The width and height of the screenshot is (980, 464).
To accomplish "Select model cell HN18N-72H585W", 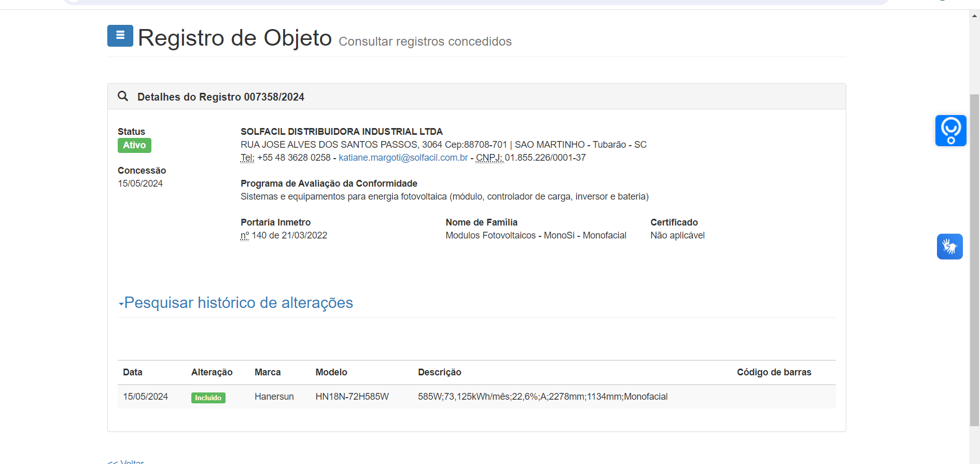I will pos(352,397).
